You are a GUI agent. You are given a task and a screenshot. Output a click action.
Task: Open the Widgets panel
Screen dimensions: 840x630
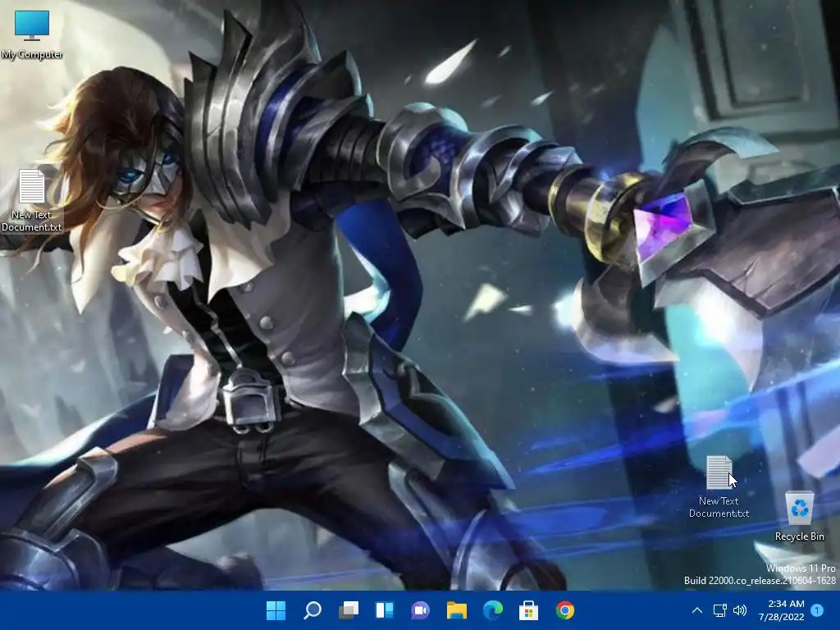click(385, 610)
